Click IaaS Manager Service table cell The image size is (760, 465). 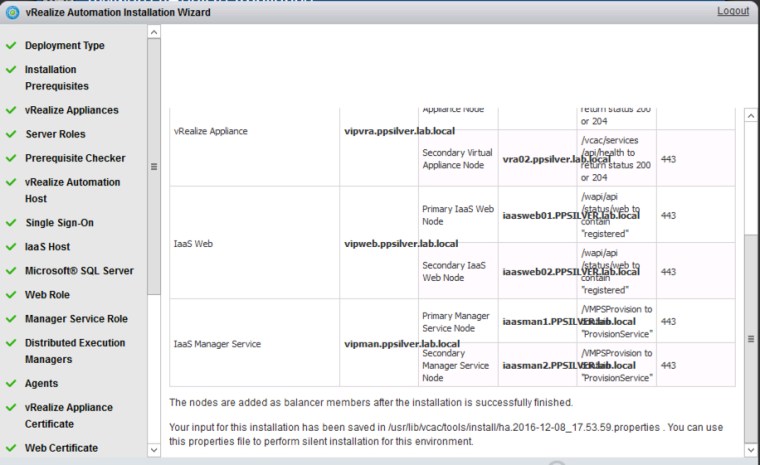(254, 344)
